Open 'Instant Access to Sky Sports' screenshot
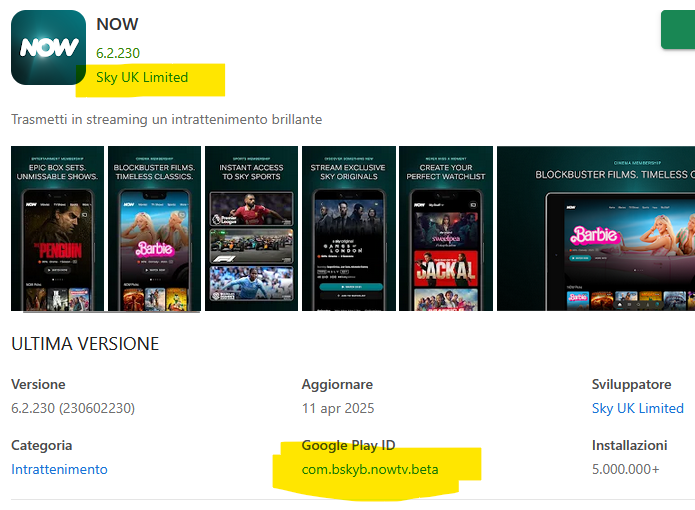 251,228
